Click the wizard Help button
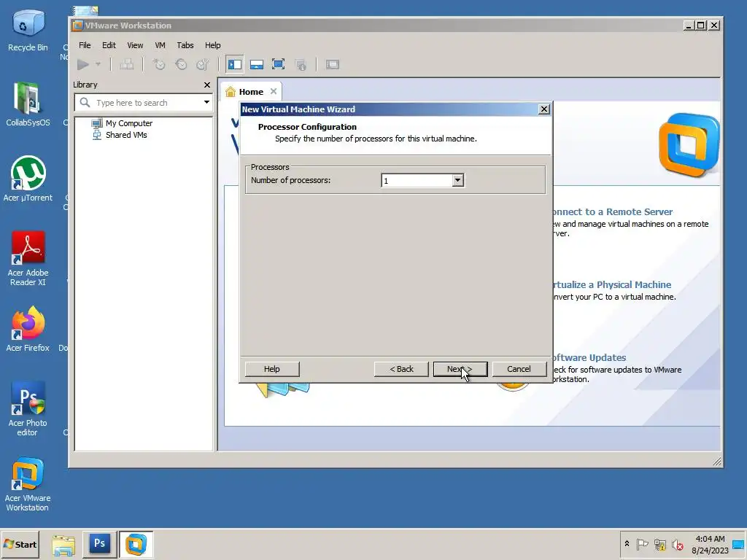This screenshot has width=747, height=560. pyautogui.click(x=272, y=369)
